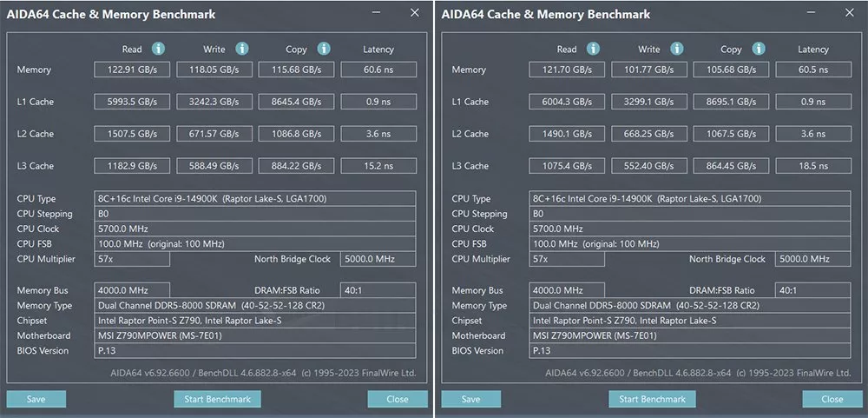The width and height of the screenshot is (868, 418).
Task: Select Memory copy value 105.68 GB/s
Action: coord(731,70)
